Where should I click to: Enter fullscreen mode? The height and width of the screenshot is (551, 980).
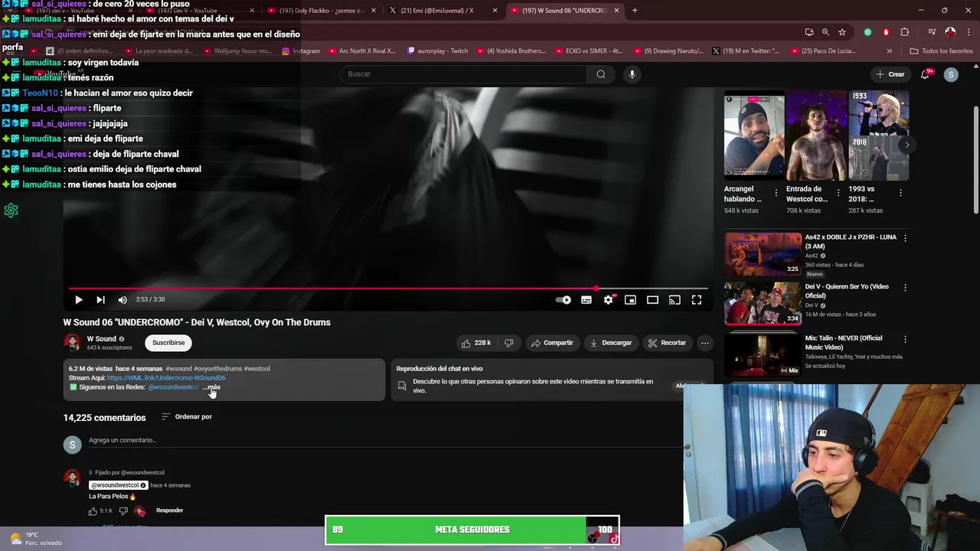pos(697,300)
